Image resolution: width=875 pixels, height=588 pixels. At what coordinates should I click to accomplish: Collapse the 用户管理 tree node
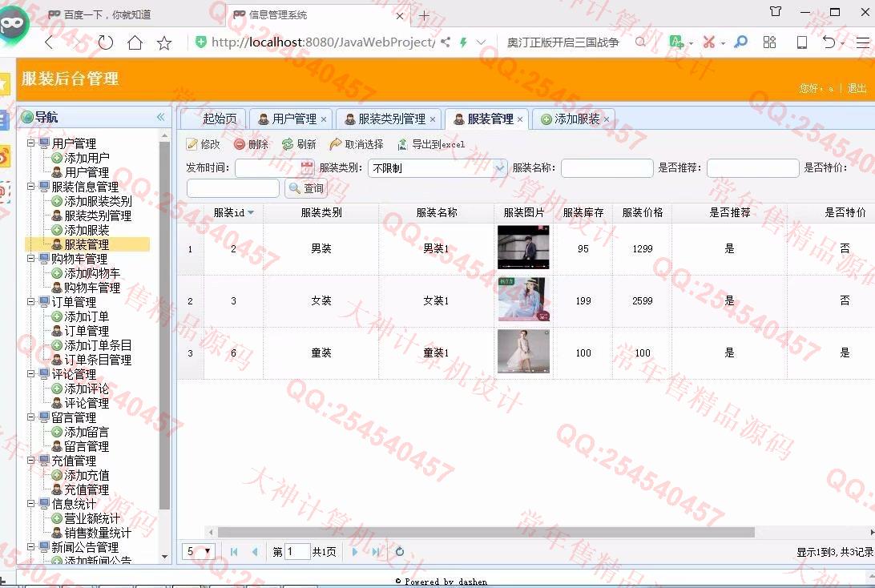tap(31, 143)
